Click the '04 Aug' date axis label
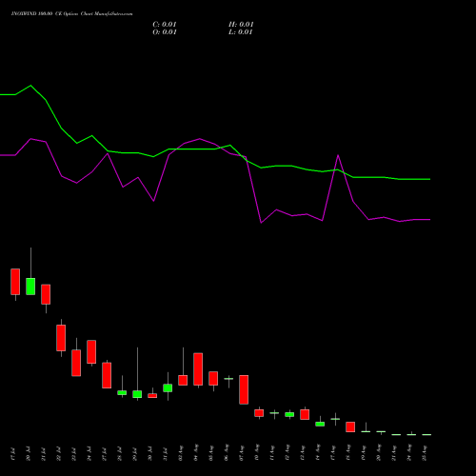 (x=196, y=453)
